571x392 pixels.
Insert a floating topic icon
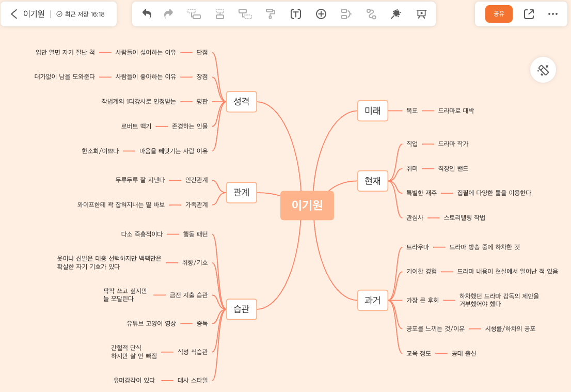245,14
